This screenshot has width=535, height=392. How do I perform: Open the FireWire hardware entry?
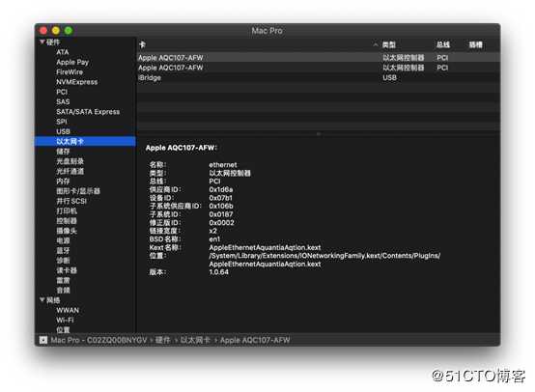click(x=70, y=72)
